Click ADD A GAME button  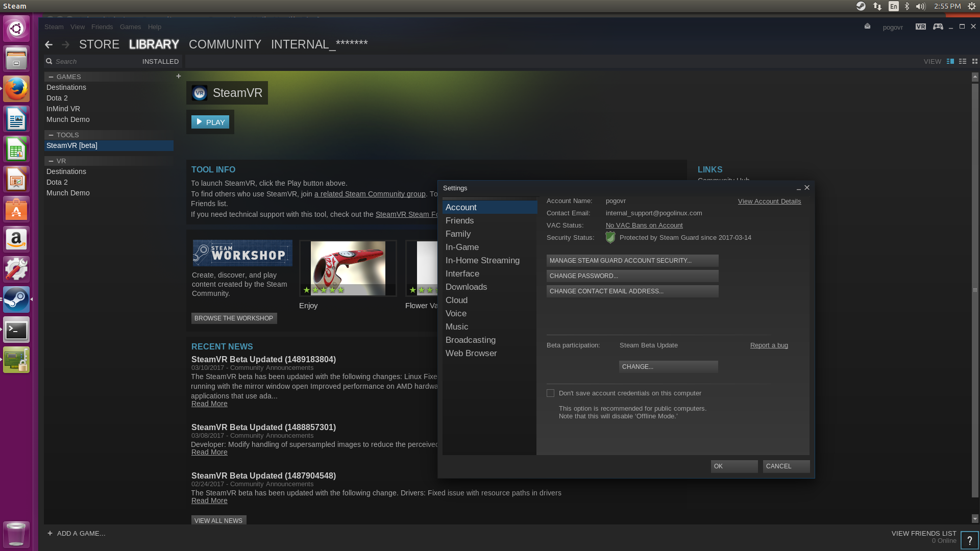click(77, 534)
